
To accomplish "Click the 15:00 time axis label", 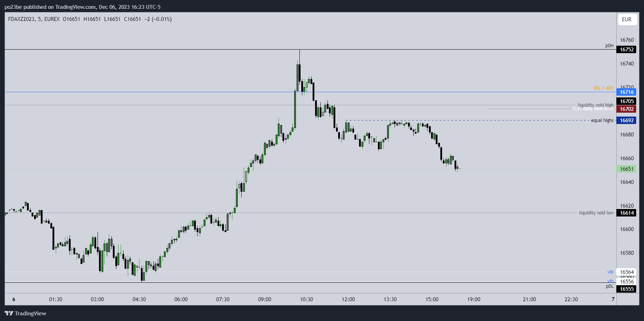I will (432, 299).
